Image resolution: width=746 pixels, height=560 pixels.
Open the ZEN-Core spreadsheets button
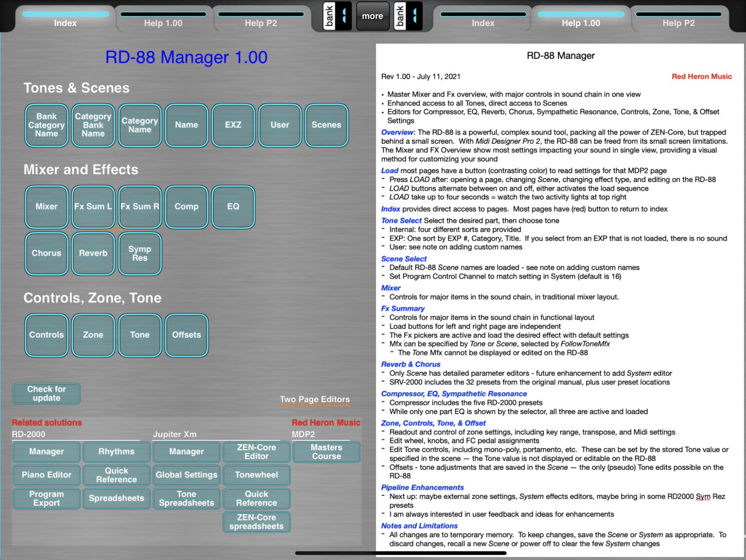pos(256,522)
